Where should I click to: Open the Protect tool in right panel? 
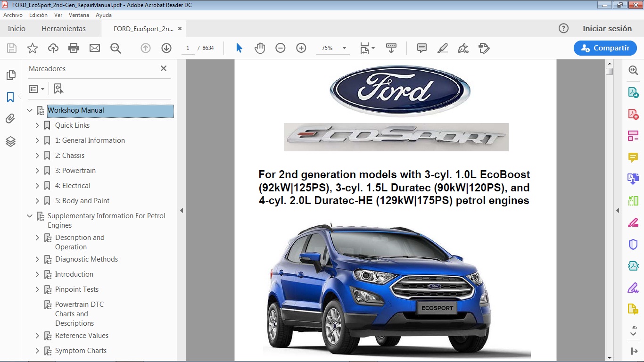pos(633,244)
